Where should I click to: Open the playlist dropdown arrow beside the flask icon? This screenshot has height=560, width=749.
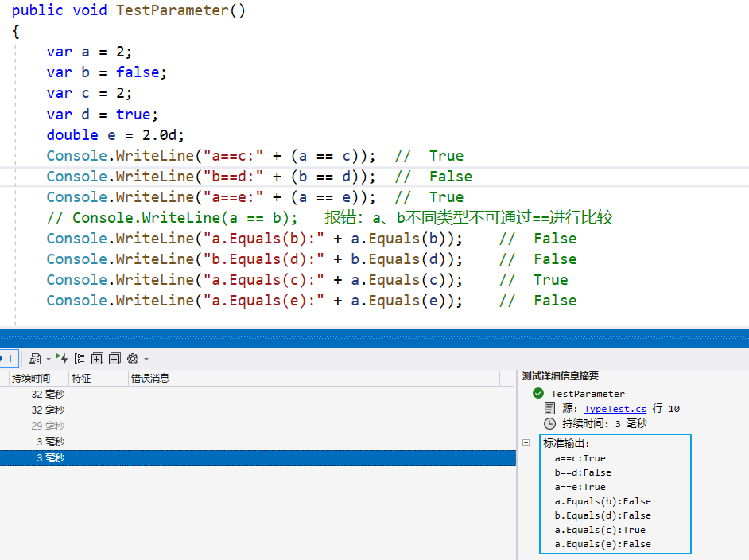point(48,360)
